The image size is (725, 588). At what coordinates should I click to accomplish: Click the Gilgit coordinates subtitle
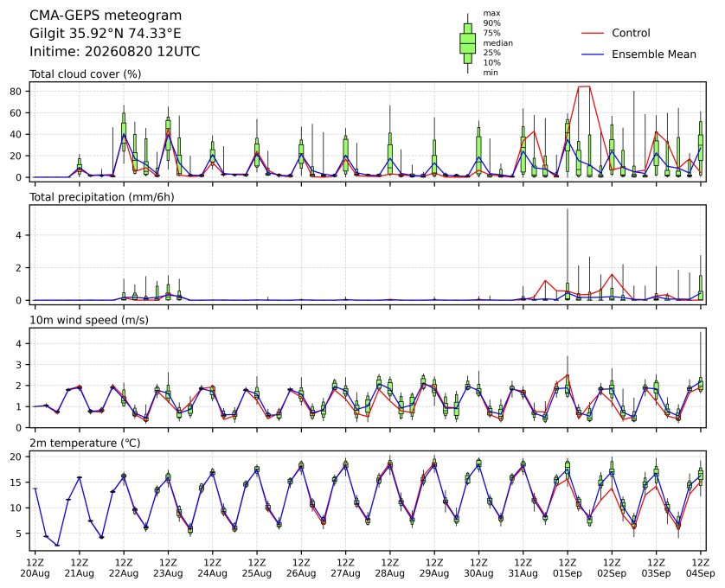tap(106, 34)
